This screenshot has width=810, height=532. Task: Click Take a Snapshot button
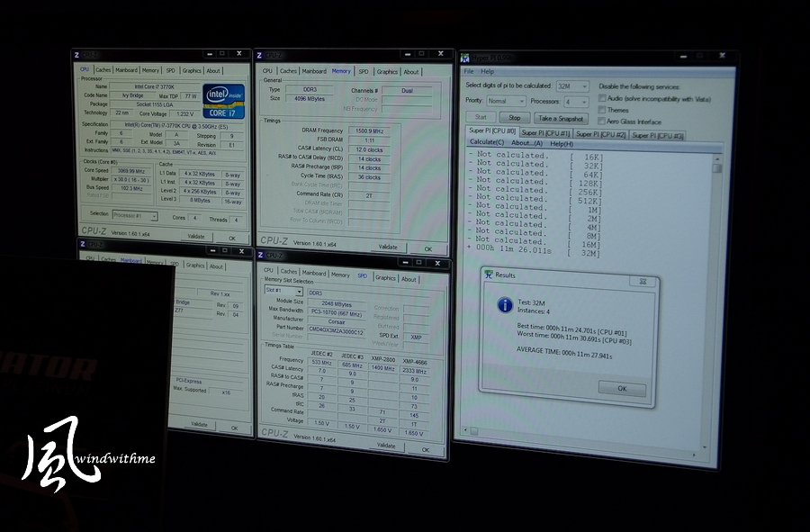561,118
